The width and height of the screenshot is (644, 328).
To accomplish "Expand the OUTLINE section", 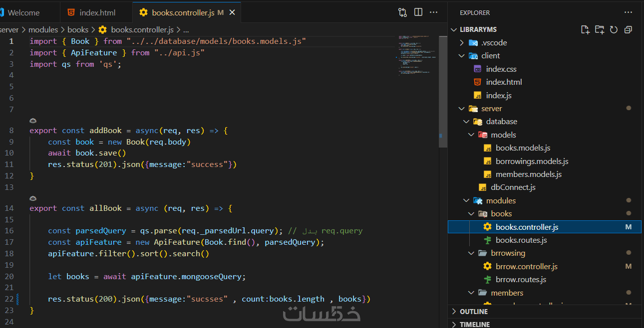I will (545, 312).
